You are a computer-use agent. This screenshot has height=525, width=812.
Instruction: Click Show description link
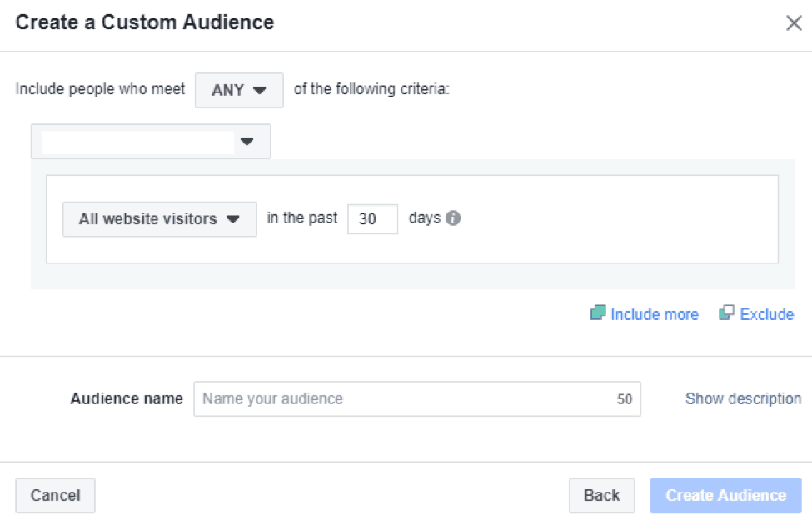pyautogui.click(x=743, y=398)
